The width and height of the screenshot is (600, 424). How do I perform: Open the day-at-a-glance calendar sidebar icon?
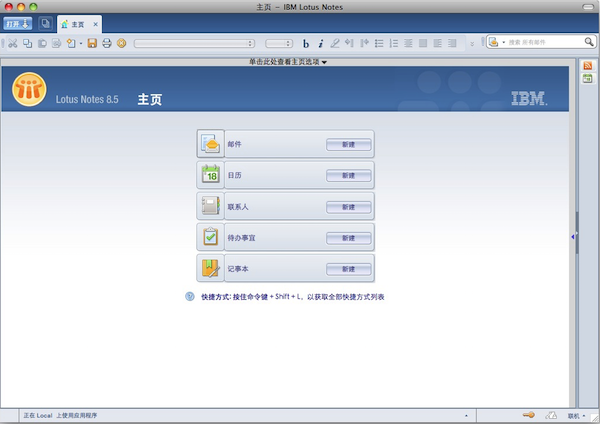(x=588, y=78)
